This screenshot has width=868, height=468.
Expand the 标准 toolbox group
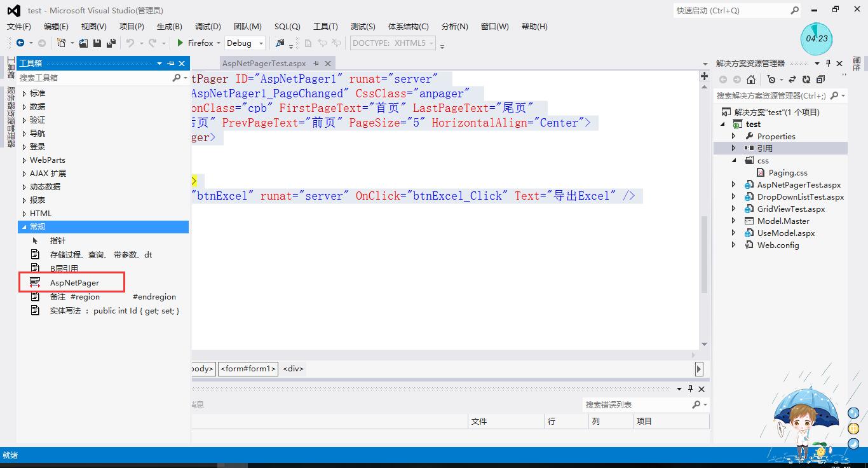(24, 93)
